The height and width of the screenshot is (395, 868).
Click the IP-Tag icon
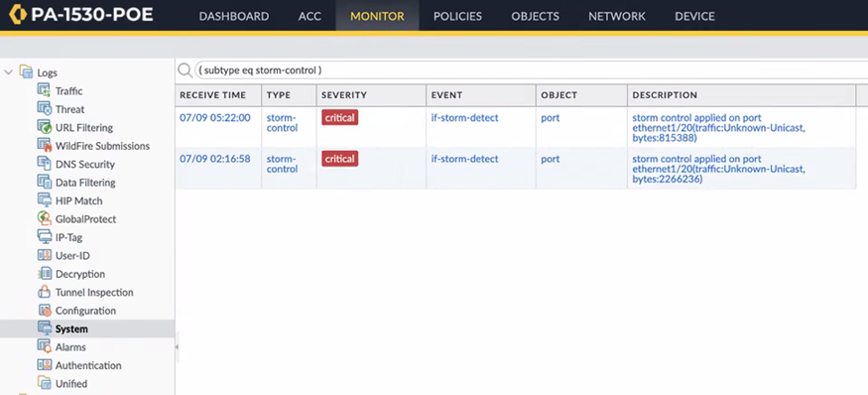point(45,236)
